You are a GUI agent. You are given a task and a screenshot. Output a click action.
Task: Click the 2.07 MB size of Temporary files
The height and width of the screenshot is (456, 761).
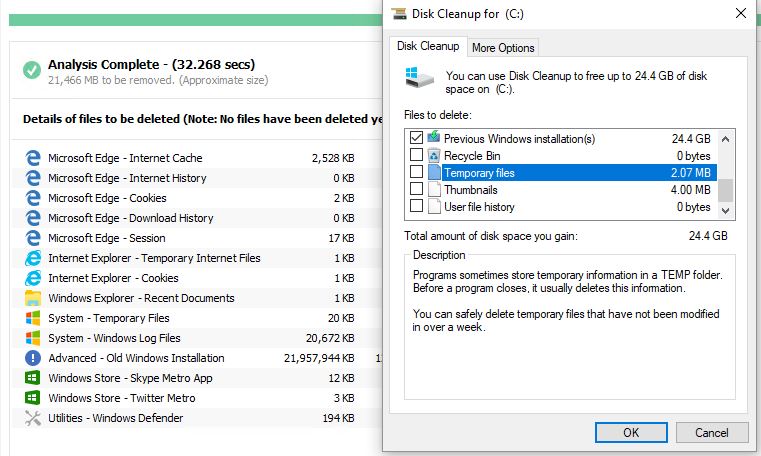(x=690, y=173)
